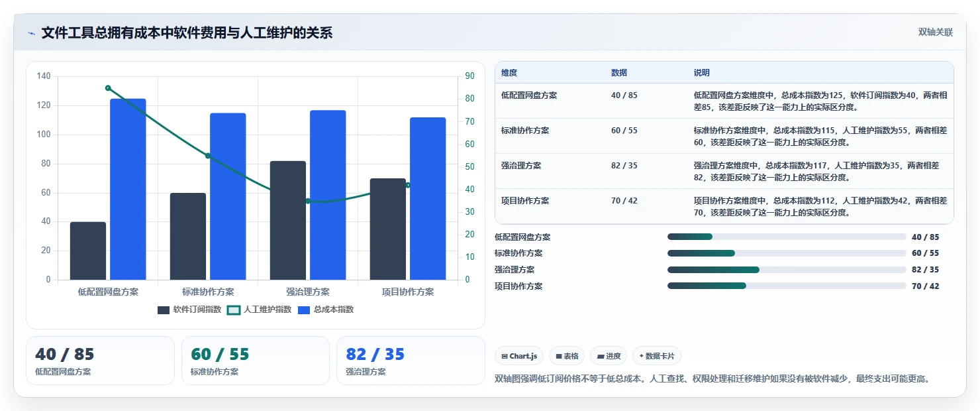980x411 pixels.
Task: Click the title 文件工具总拥有成本中软件费用与人工维护的关系
Action: click(187, 32)
